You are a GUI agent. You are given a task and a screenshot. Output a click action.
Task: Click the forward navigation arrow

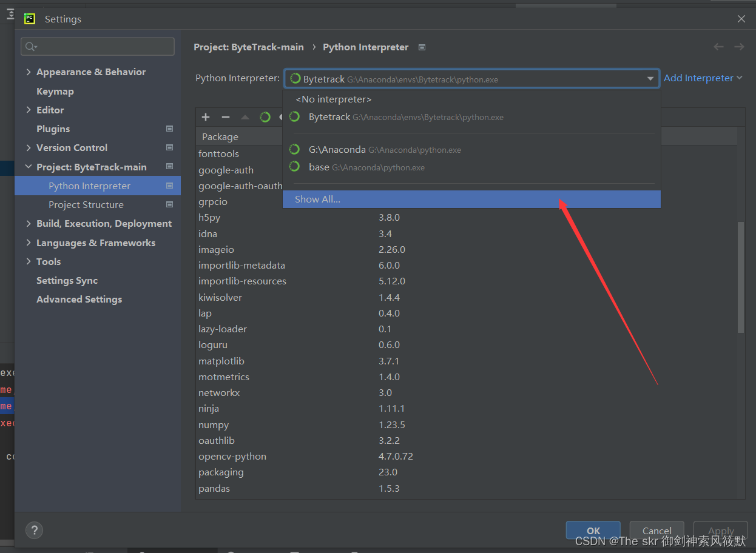pyautogui.click(x=738, y=47)
